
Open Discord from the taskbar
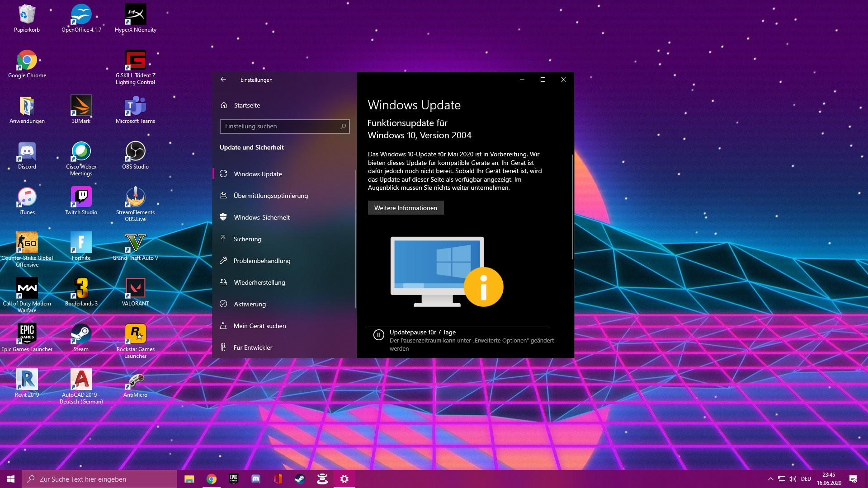click(x=256, y=479)
